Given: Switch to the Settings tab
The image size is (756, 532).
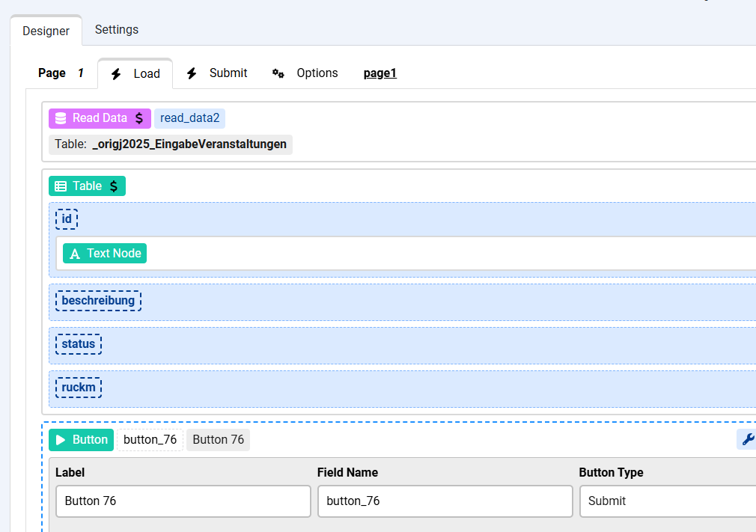Looking at the screenshot, I should [x=116, y=30].
